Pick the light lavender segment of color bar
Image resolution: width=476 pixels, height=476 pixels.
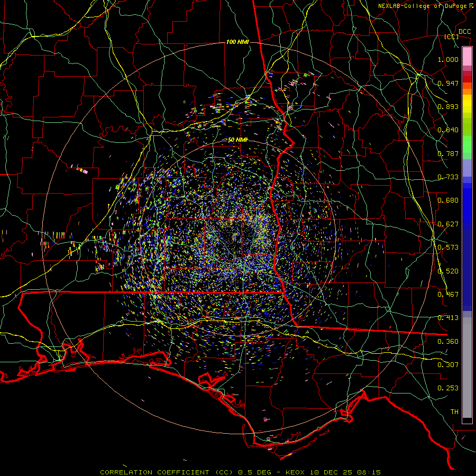point(467,168)
